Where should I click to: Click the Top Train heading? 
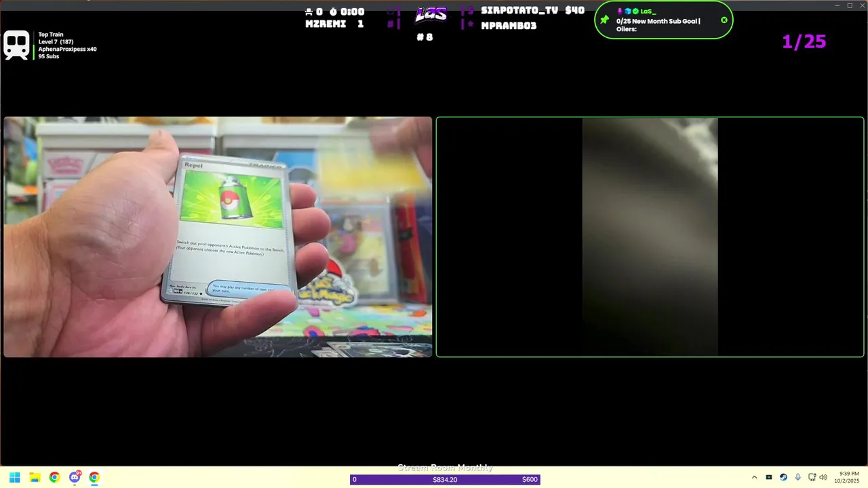coord(51,35)
